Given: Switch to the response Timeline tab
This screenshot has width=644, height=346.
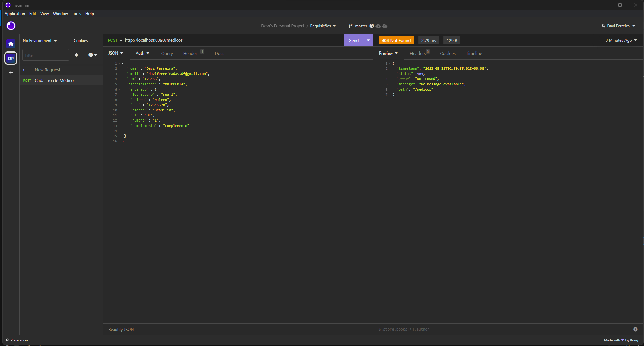Looking at the screenshot, I should [474, 54].
